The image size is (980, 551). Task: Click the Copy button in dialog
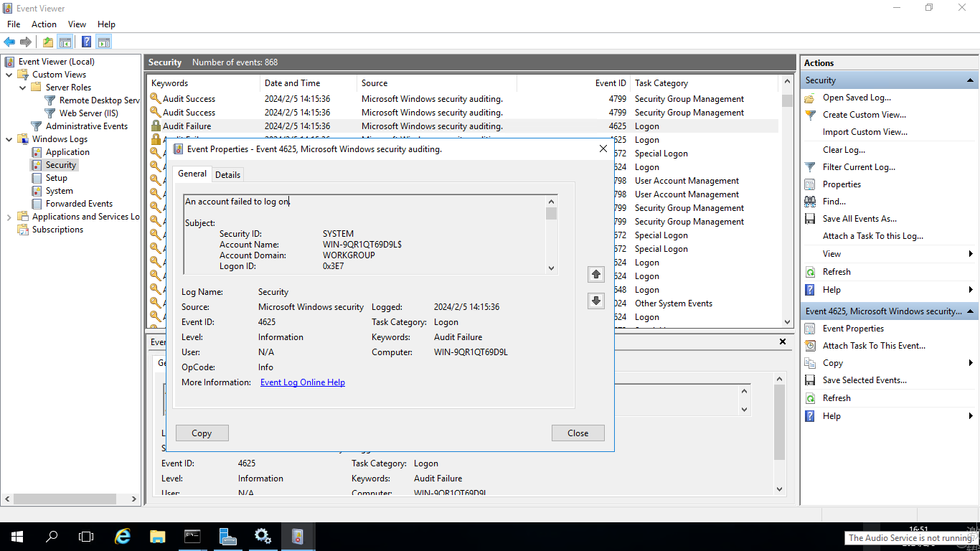click(x=202, y=433)
